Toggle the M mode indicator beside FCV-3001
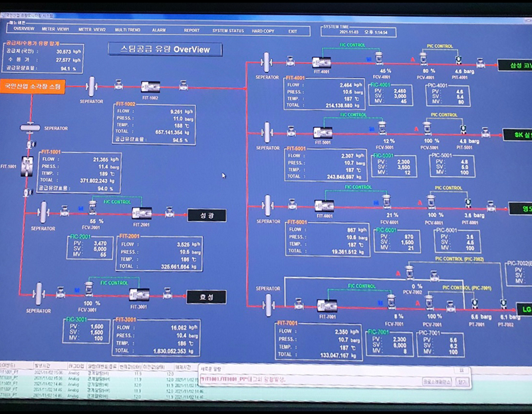The height and width of the screenshot is (414, 532). pyautogui.click(x=78, y=290)
